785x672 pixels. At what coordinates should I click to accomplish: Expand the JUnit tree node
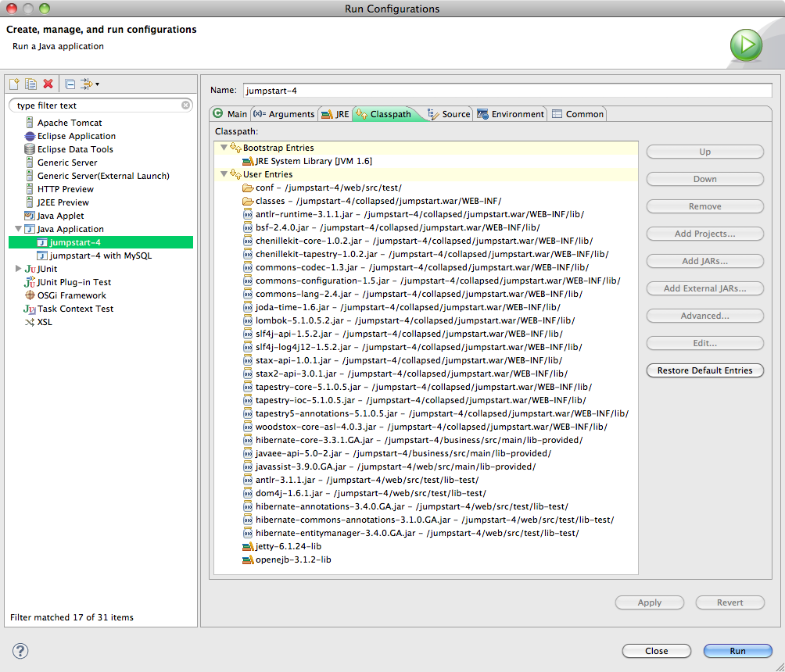18,269
